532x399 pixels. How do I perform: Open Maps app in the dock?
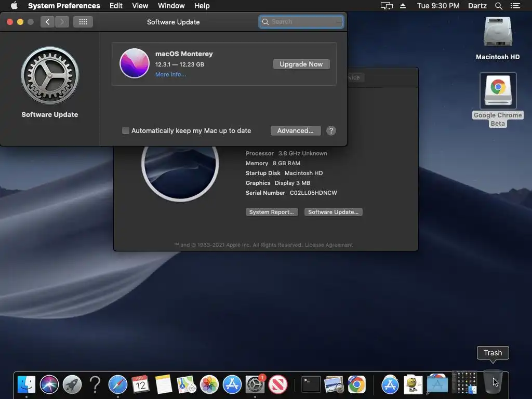[187, 384]
